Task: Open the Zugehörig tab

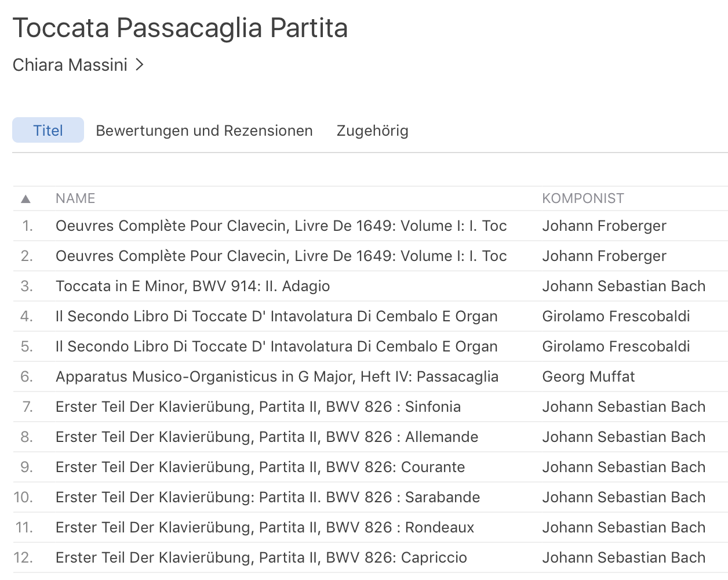Action: (x=372, y=130)
